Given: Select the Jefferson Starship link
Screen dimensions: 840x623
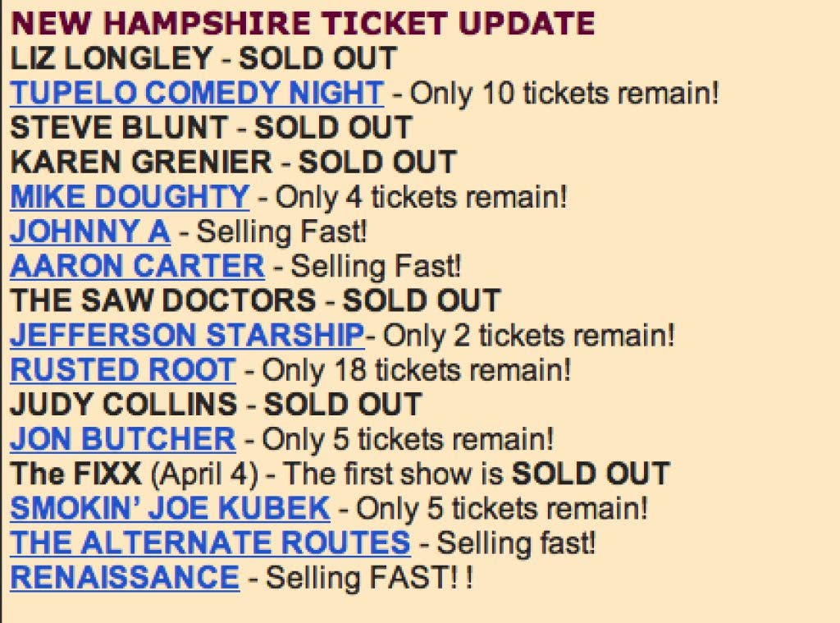Looking at the screenshot, I should pyautogui.click(x=187, y=336).
